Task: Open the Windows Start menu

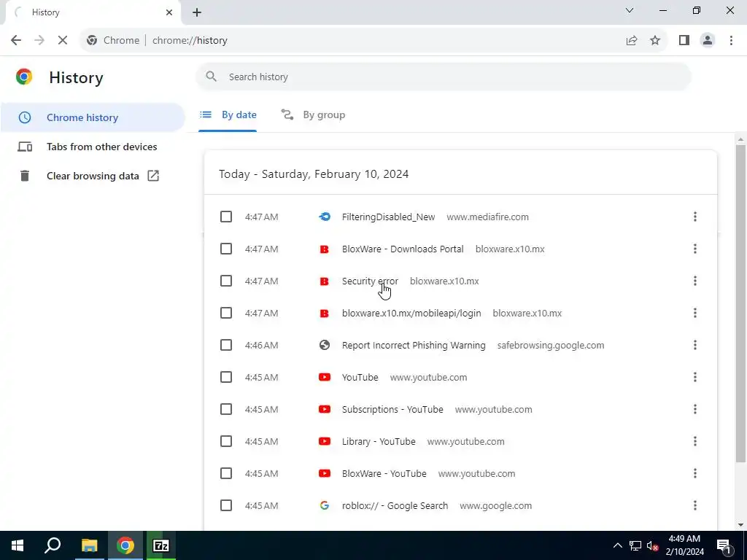Action: tap(18, 545)
